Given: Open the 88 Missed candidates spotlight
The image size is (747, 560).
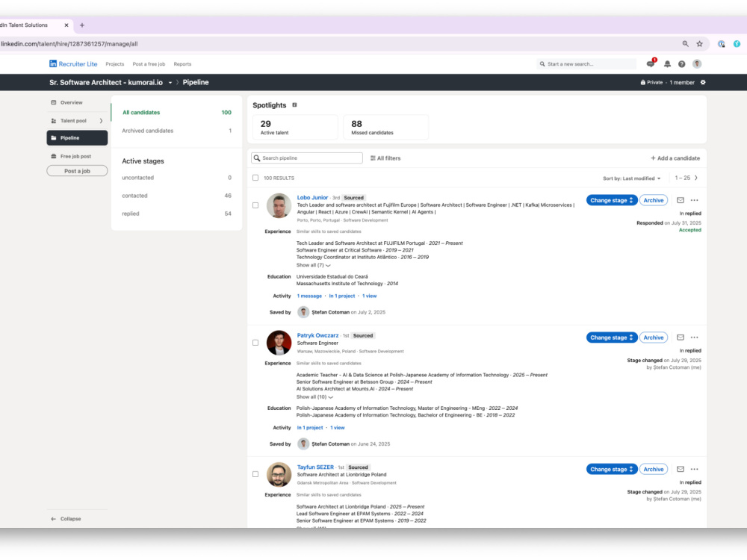Looking at the screenshot, I should click(386, 127).
